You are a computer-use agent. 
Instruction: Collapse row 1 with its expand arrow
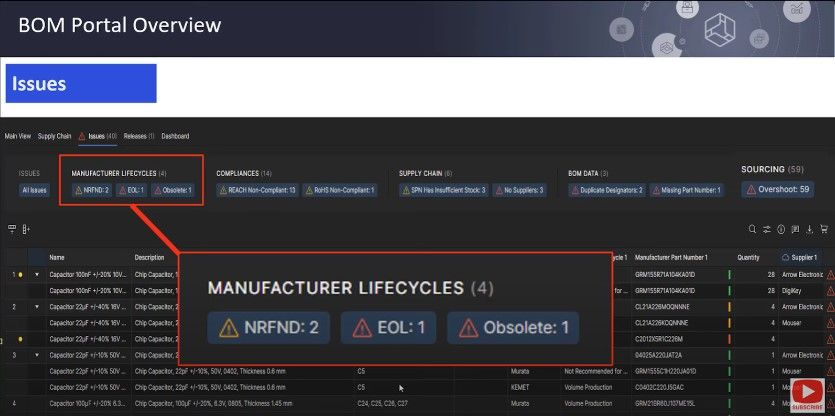click(37, 273)
